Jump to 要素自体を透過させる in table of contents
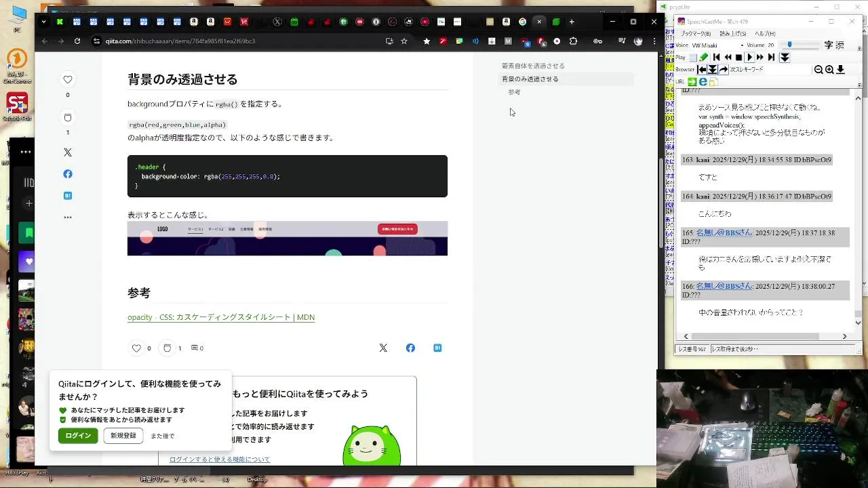Viewport: 868px width, 488px height. click(x=533, y=66)
